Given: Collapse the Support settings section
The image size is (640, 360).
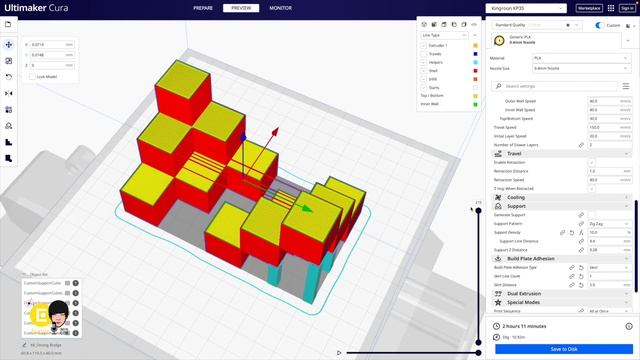Looking at the screenshot, I should pyautogui.click(x=562, y=206).
